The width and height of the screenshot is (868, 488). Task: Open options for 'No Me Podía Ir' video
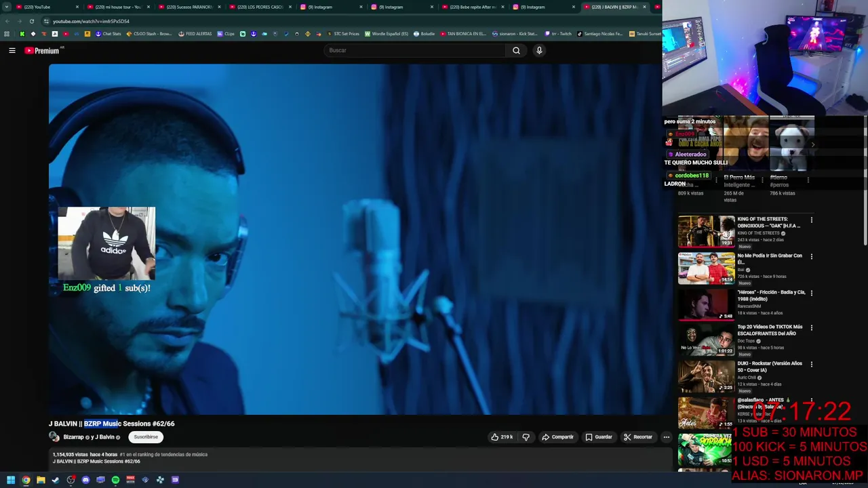pos(811,257)
